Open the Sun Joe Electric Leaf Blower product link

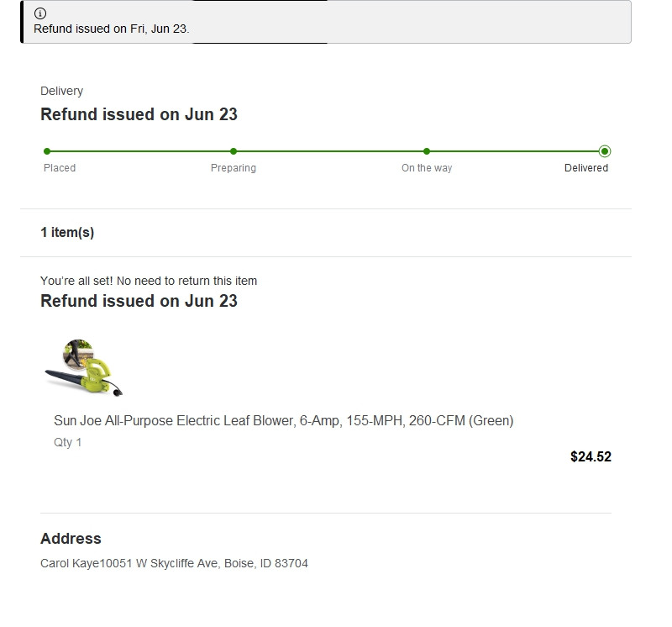coord(283,421)
